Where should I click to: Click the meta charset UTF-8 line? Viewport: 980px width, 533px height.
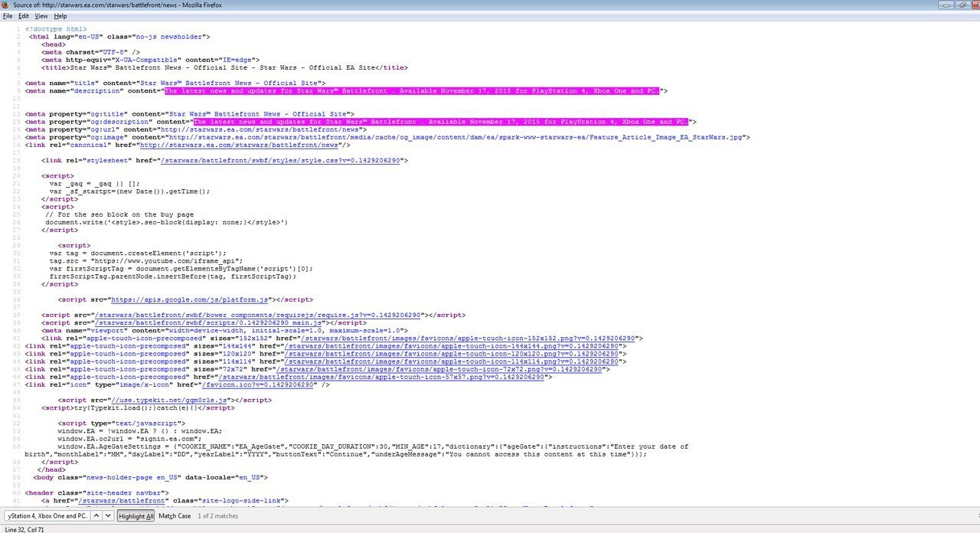click(90, 52)
